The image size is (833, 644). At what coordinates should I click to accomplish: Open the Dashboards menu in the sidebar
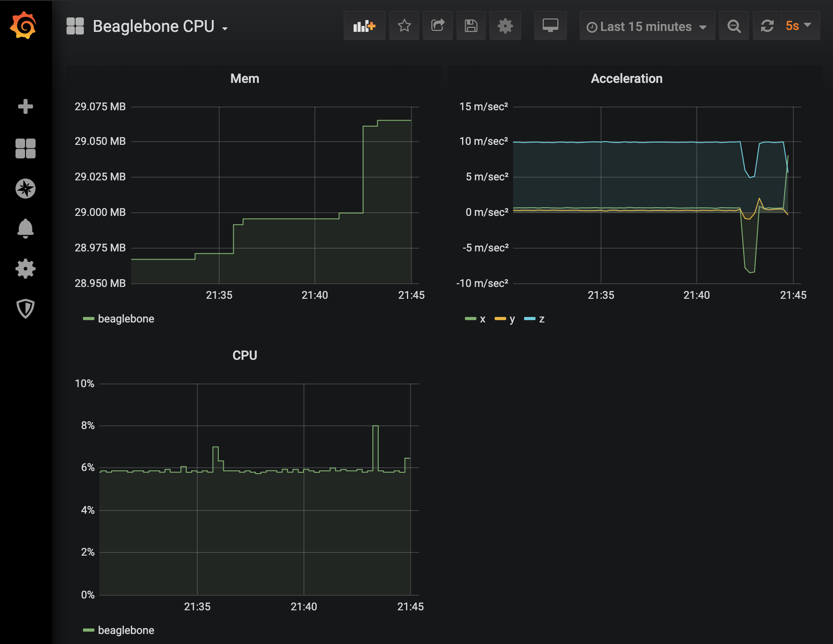pyautogui.click(x=26, y=148)
